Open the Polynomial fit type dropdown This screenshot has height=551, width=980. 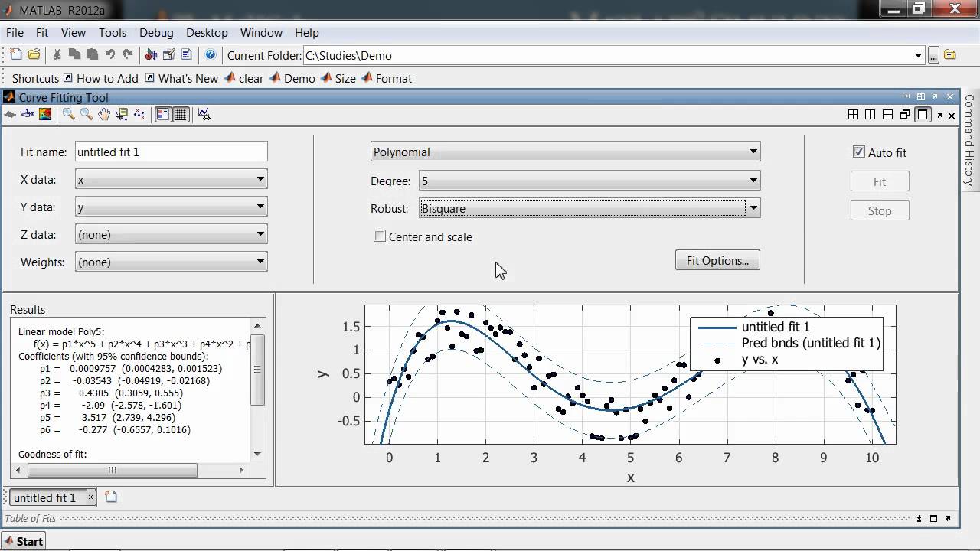click(565, 152)
